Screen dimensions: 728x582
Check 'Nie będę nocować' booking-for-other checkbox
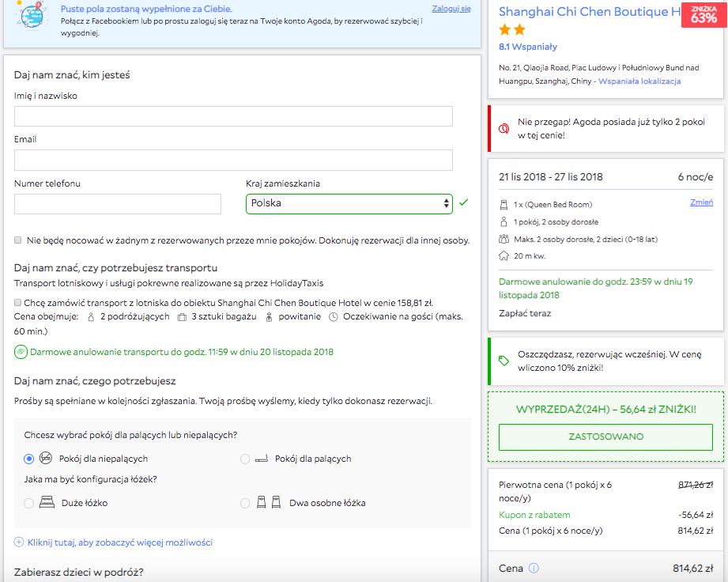coord(17,240)
